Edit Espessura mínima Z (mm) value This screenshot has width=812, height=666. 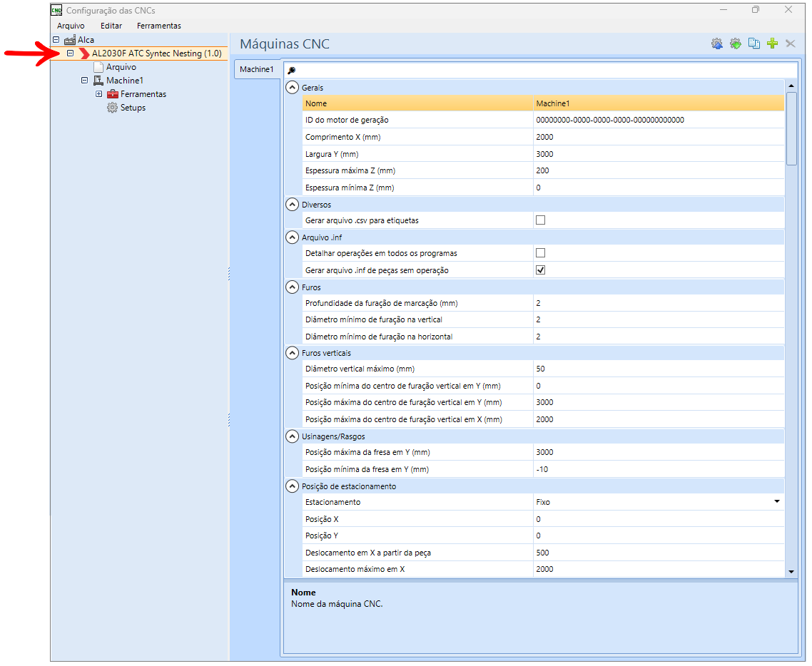658,188
